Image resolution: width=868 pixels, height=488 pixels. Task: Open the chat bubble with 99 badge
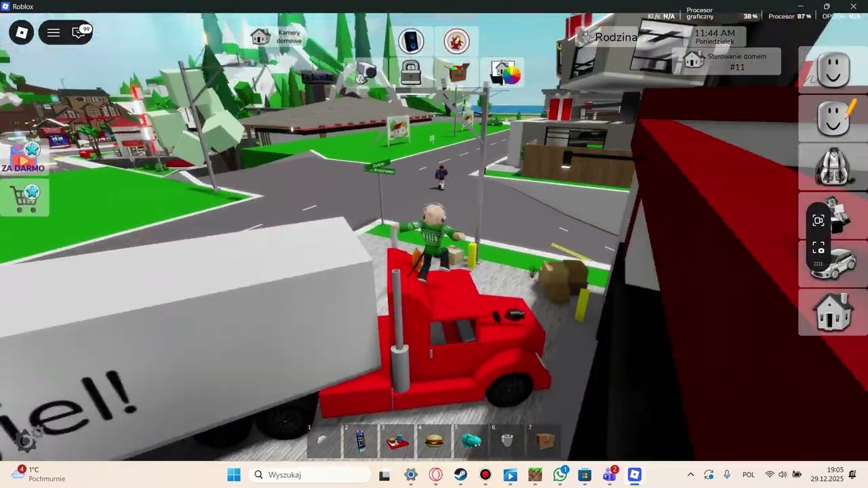click(80, 32)
